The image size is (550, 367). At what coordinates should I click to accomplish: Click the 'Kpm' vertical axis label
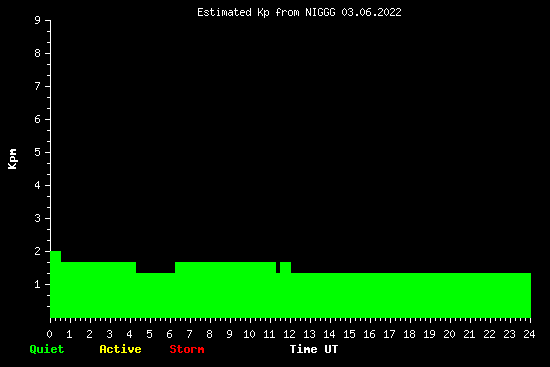pos(13,159)
